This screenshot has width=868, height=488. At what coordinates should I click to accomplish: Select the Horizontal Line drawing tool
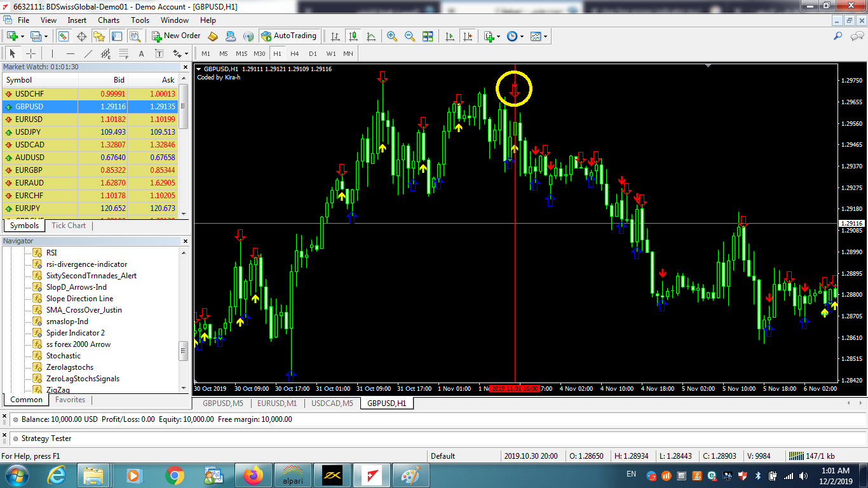pos(70,53)
